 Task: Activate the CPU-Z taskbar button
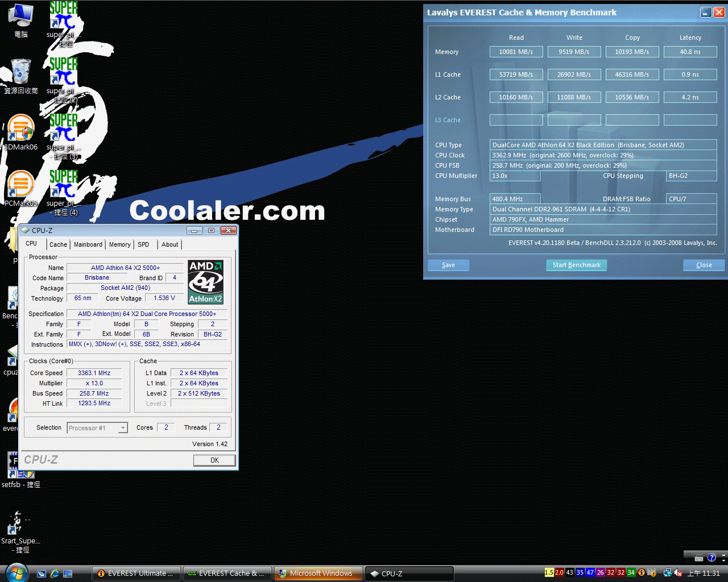click(x=409, y=573)
